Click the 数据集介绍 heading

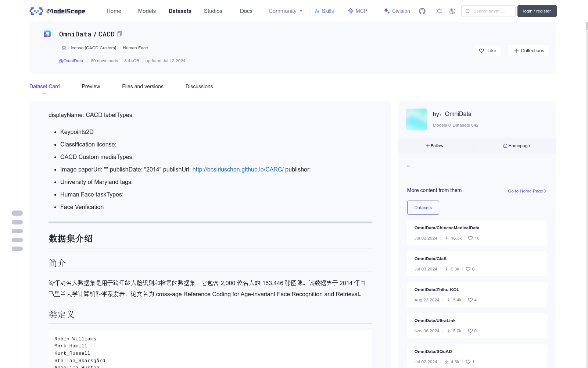click(71, 238)
